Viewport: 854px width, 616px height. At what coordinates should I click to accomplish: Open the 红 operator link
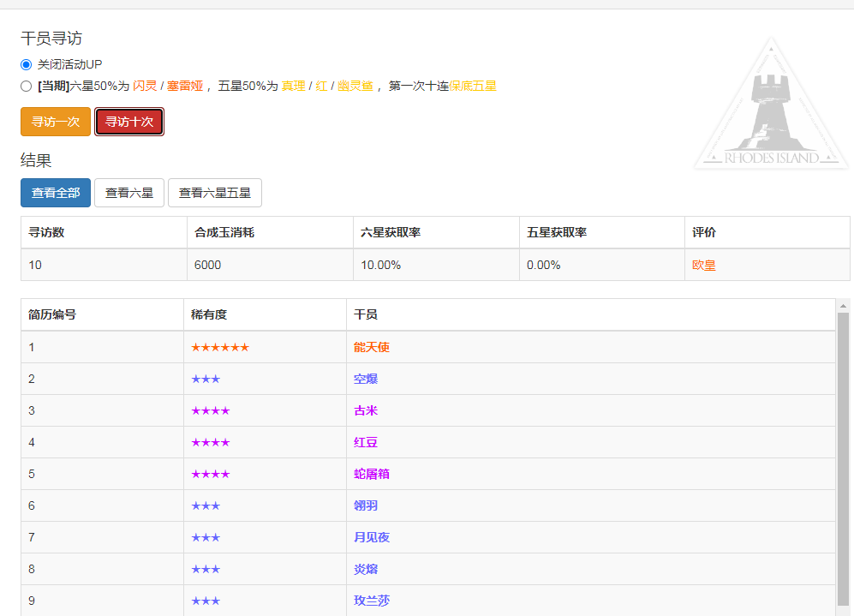[x=321, y=86]
